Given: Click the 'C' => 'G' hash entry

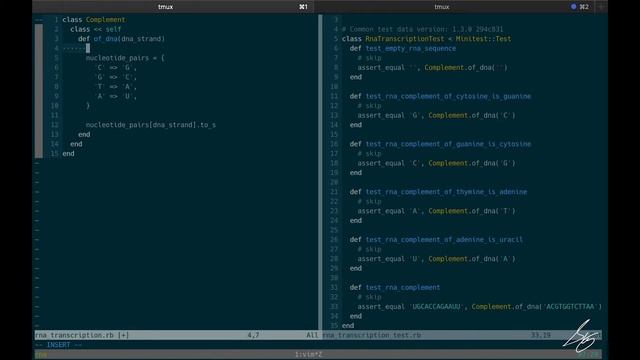Looking at the screenshot, I should click(x=116, y=67).
